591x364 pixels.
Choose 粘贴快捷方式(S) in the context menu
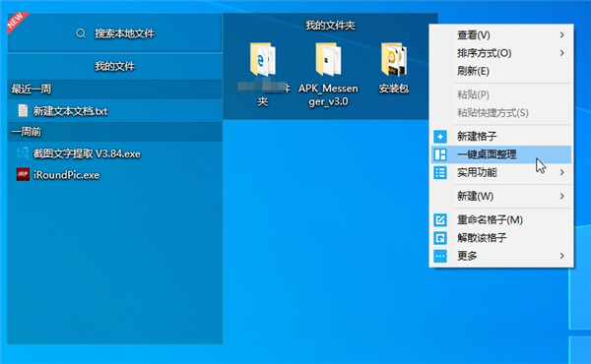click(x=501, y=112)
